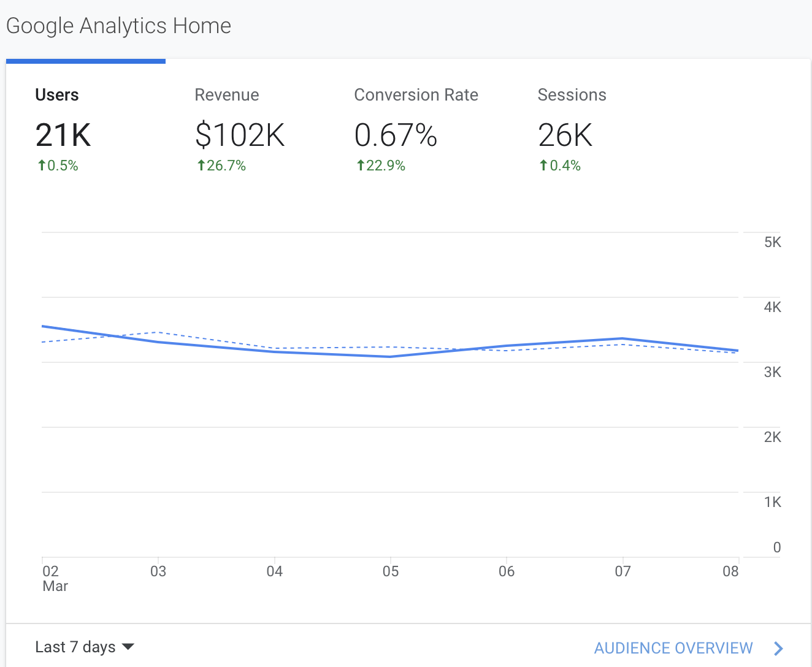
Task: Click the 0.5% users increase indicator
Action: point(58,166)
